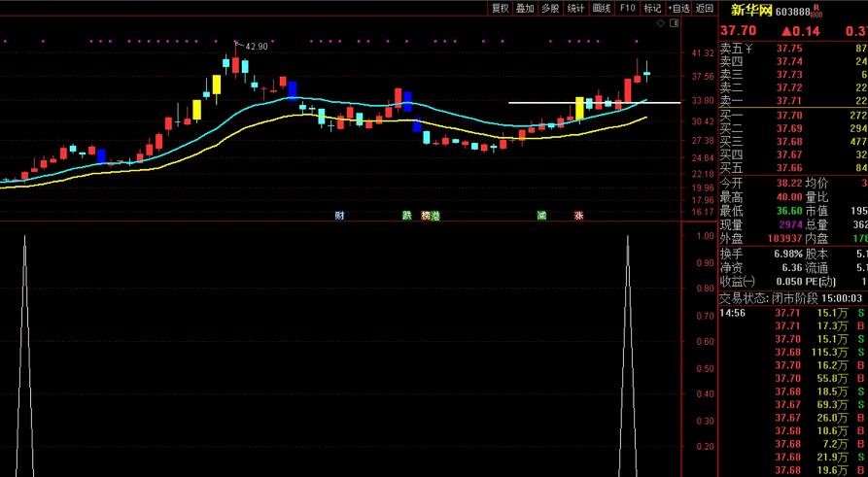868x477 pixels.
Task: Select the 卖三 ask row at 37.73
Action: (793, 75)
